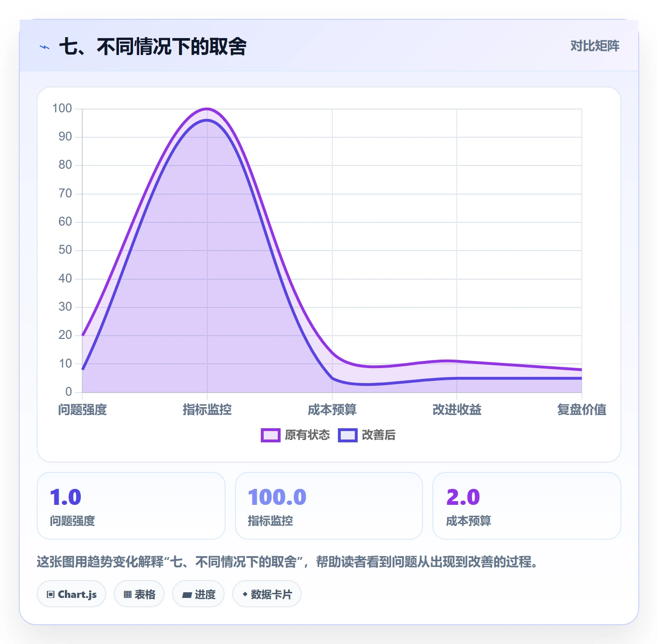Click the 成本预算 x-axis label

click(x=332, y=409)
